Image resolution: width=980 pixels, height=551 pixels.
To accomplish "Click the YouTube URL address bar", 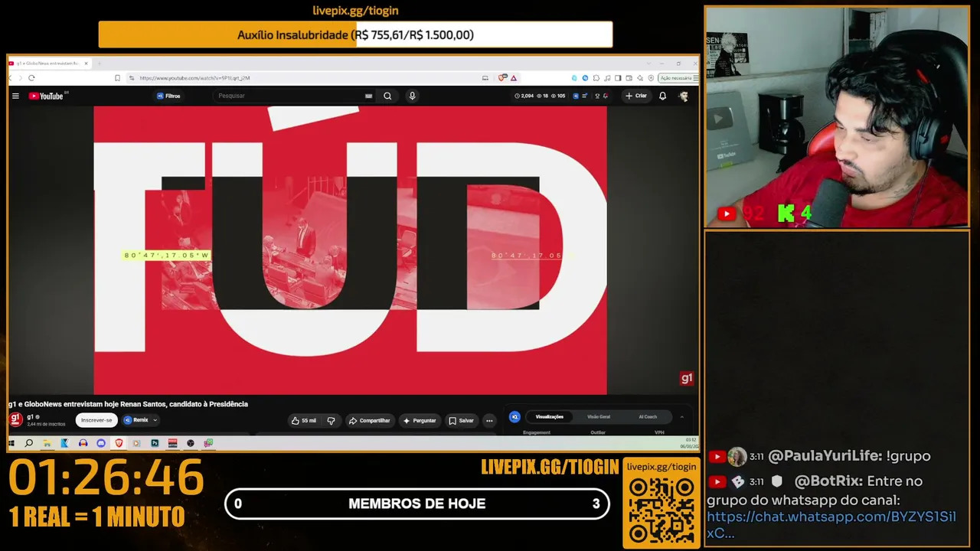I will tap(306, 78).
